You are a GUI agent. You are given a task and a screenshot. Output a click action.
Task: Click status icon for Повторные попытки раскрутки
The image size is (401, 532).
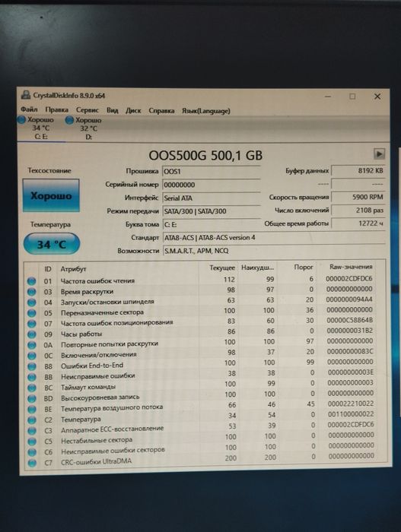pos(32,345)
